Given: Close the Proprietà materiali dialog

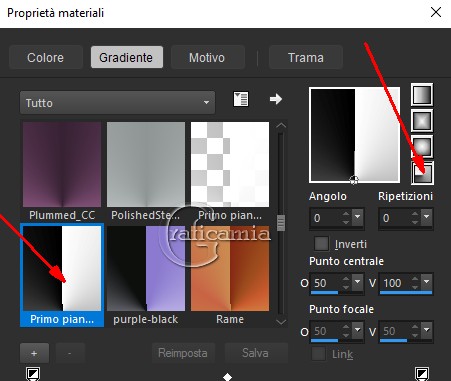Looking at the screenshot, I should (436, 13).
